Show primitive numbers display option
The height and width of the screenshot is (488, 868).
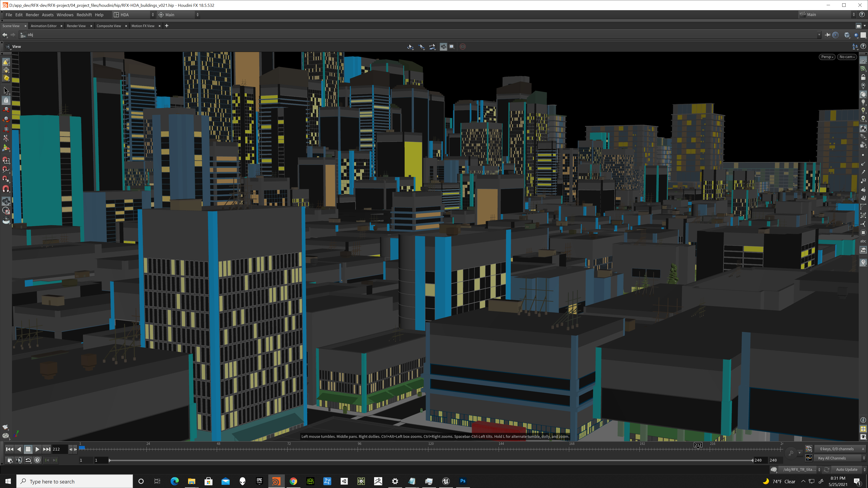[x=863, y=198]
